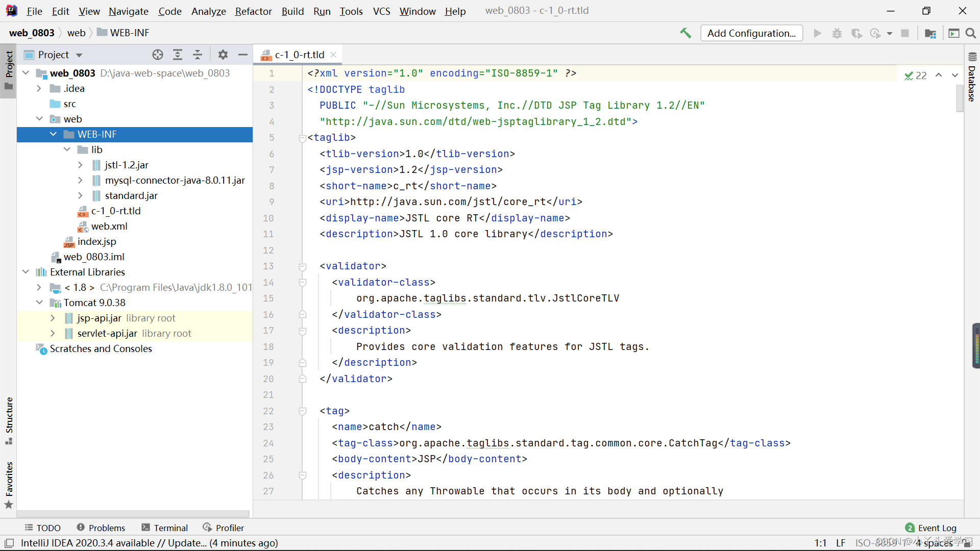Open the Problems tool window
Screen dimensions: 980x551
click(101, 528)
